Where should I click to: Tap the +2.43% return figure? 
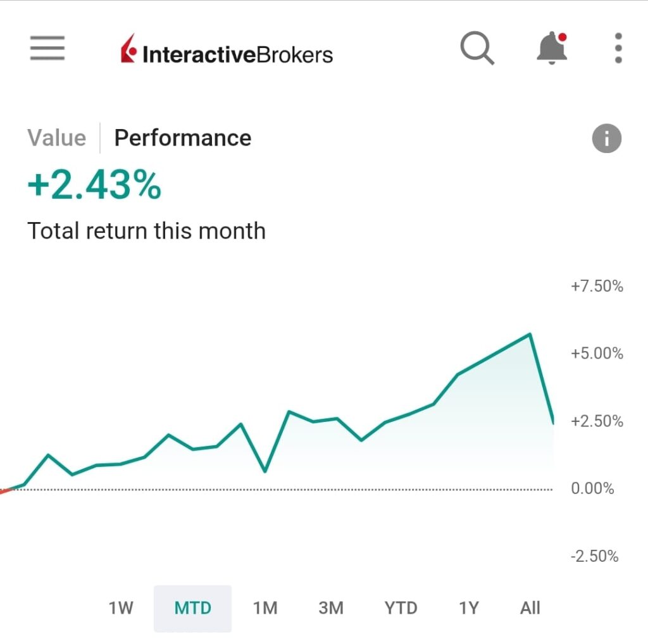pos(94,186)
